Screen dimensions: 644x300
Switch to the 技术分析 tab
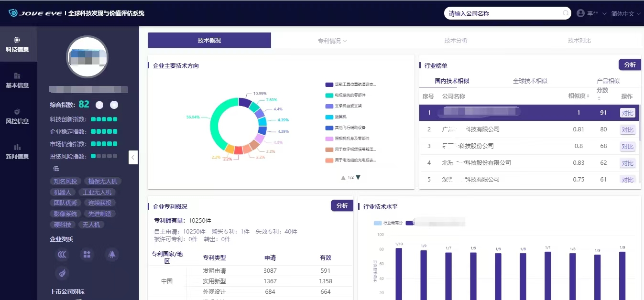[x=456, y=41]
